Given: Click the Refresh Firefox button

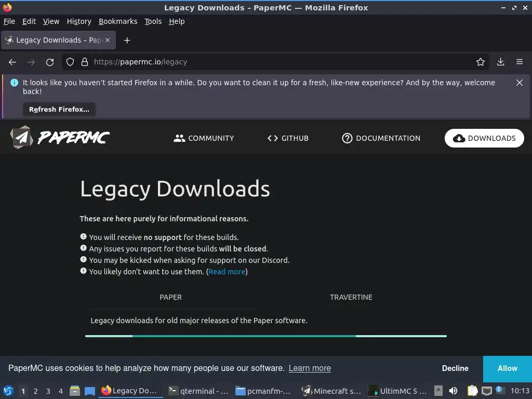Looking at the screenshot, I should (59, 109).
